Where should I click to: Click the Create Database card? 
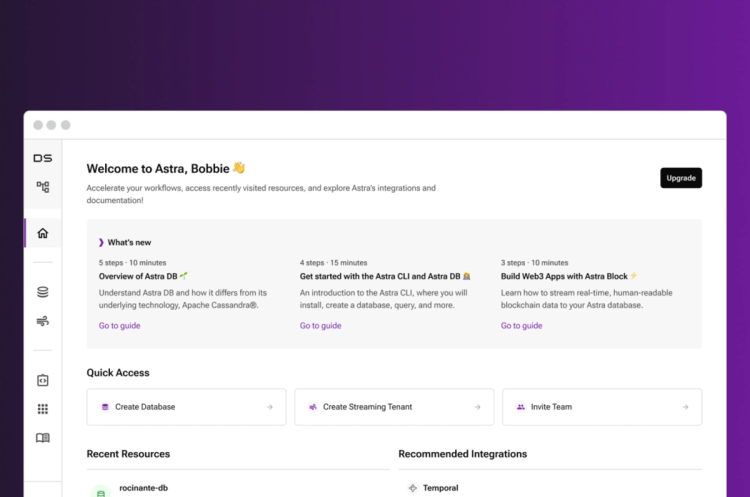coord(187,407)
